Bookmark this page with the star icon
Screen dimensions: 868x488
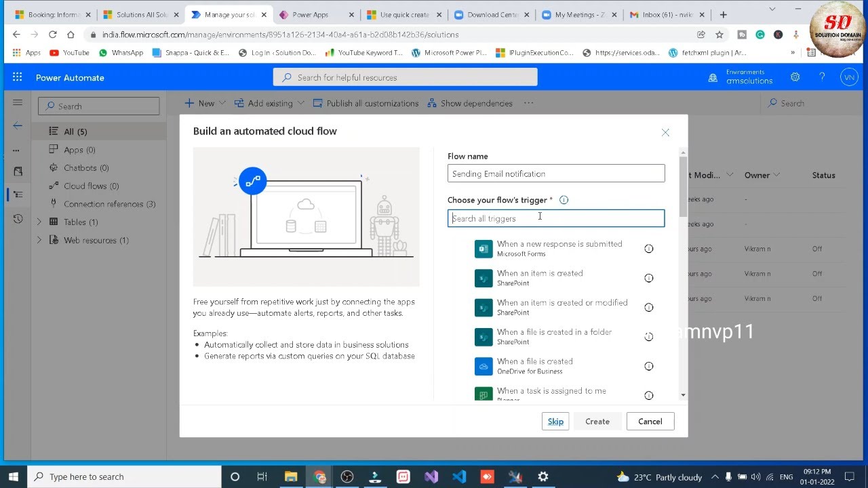pyautogui.click(x=719, y=35)
